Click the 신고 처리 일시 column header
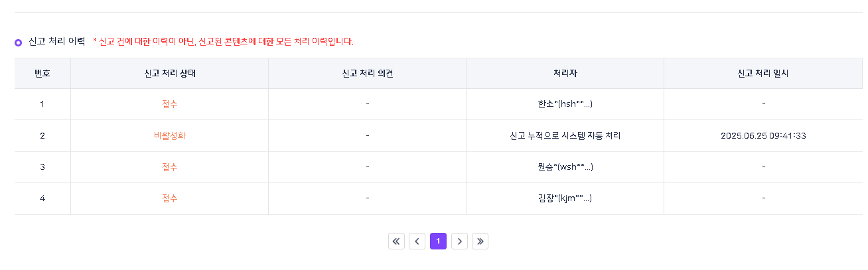Viewport: 868px width, 270px height. [764, 73]
